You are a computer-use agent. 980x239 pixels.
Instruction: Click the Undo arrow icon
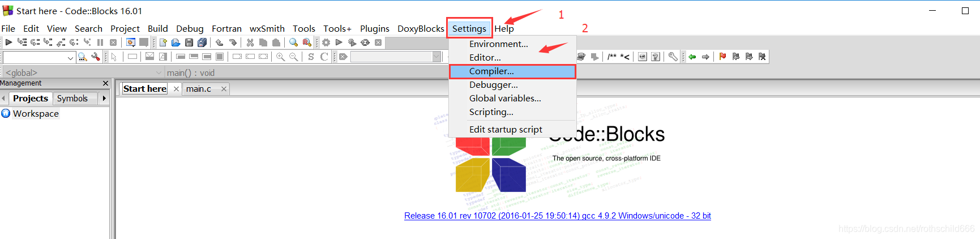pyautogui.click(x=220, y=42)
